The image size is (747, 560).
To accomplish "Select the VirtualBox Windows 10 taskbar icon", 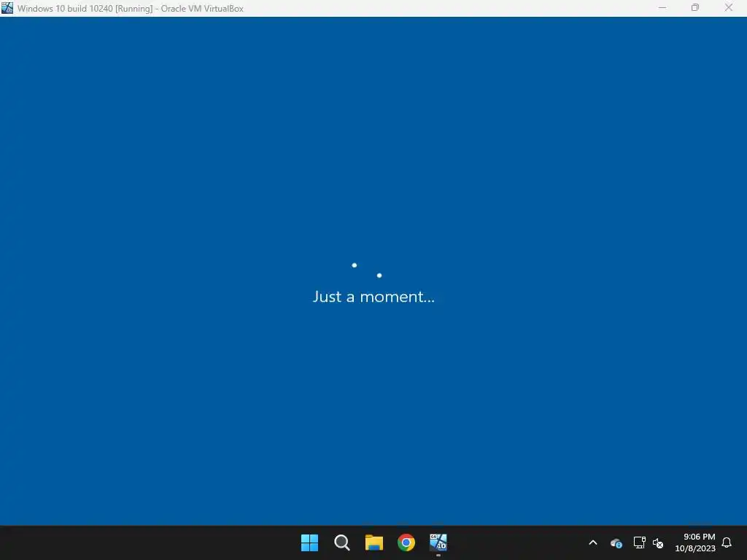I will click(438, 542).
